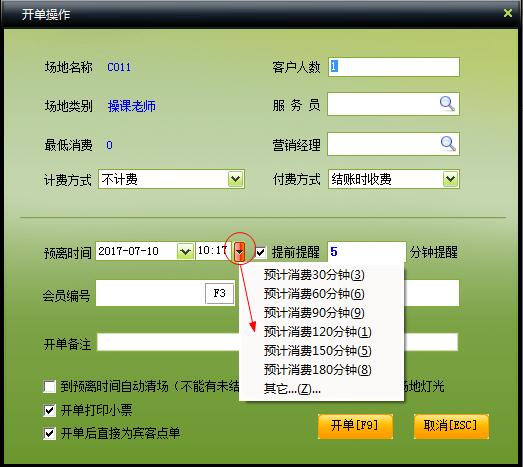Viewport: 523px width, 467px height.
Task: Enable 到预离时间自动清场 checkbox
Action: (50, 387)
